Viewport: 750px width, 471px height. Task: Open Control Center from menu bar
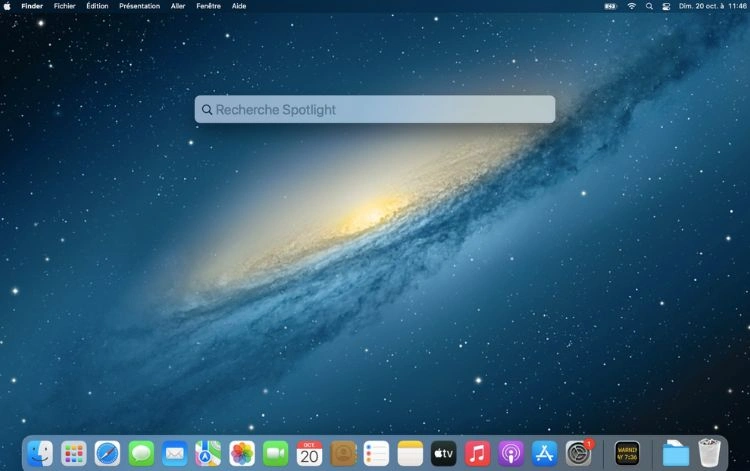click(666, 6)
